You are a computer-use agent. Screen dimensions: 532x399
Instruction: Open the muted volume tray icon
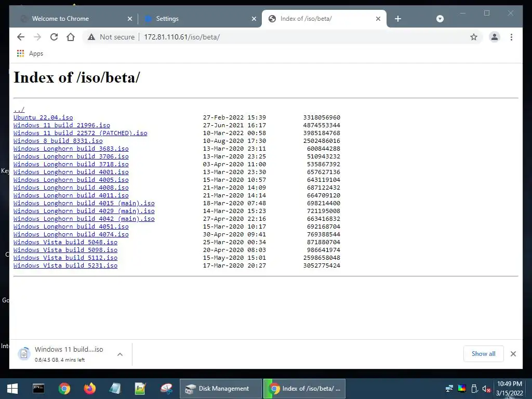[486, 389]
